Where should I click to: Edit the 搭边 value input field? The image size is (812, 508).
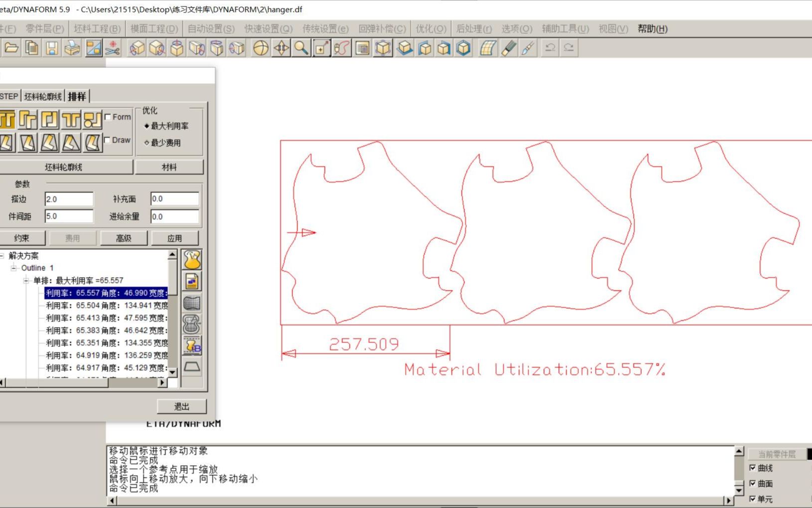69,199
